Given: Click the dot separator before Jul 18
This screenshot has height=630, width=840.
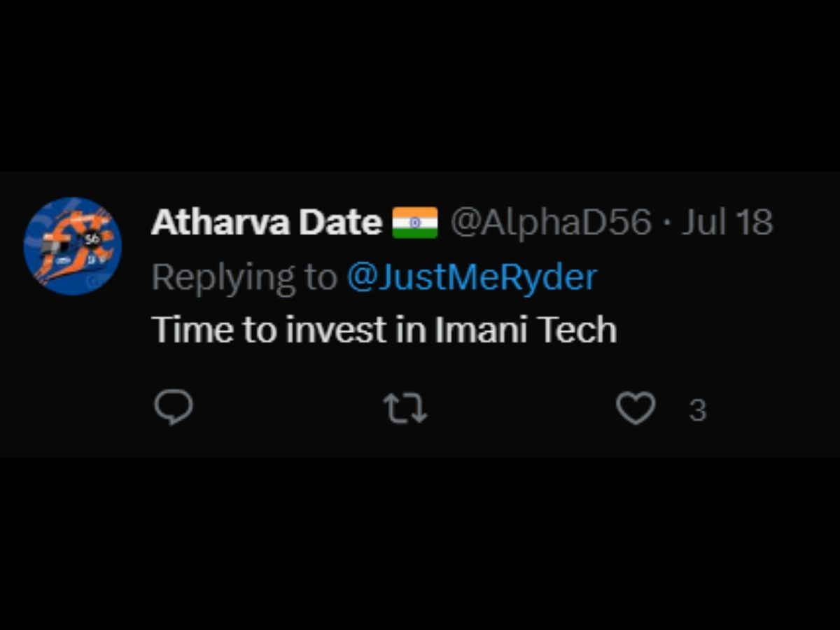Looking at the screenshot, I should [667, 224].
